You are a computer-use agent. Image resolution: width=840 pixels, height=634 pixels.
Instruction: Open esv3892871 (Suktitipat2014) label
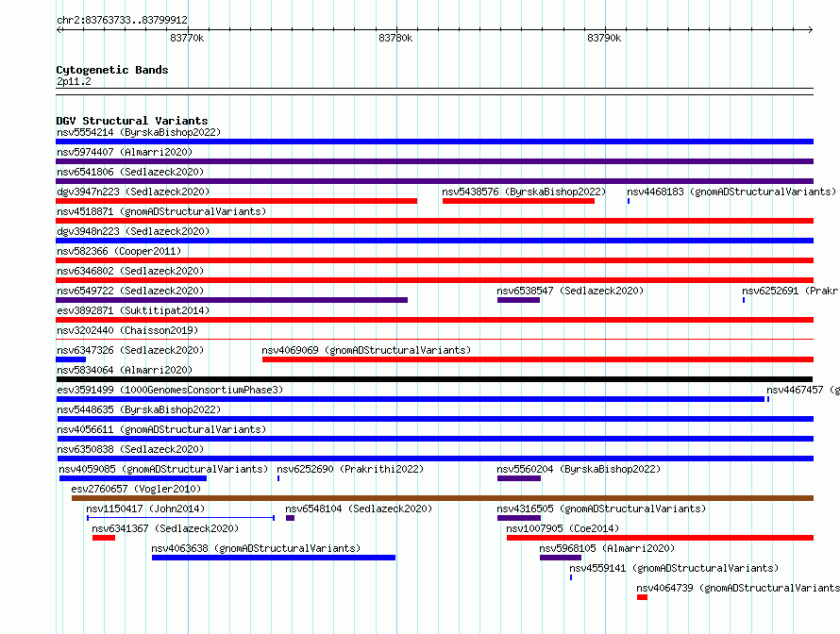[x=133, y=310]
